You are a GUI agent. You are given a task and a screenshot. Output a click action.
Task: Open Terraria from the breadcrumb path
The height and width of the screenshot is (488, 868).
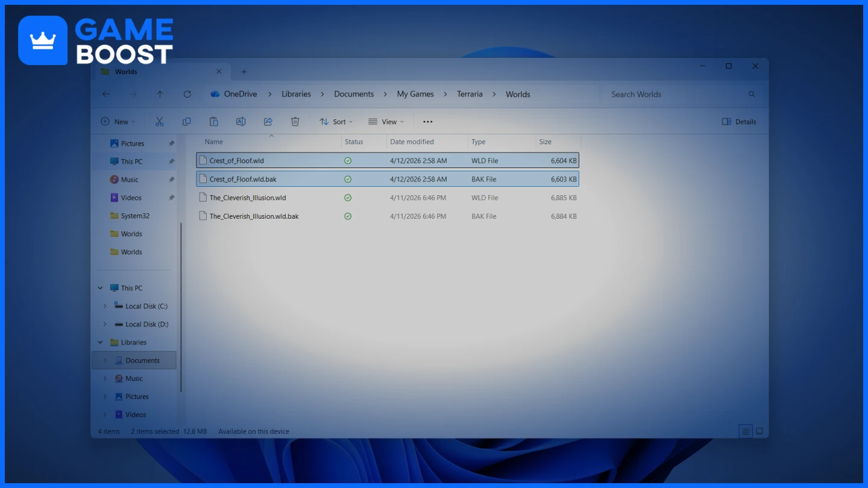click(470, 94)
